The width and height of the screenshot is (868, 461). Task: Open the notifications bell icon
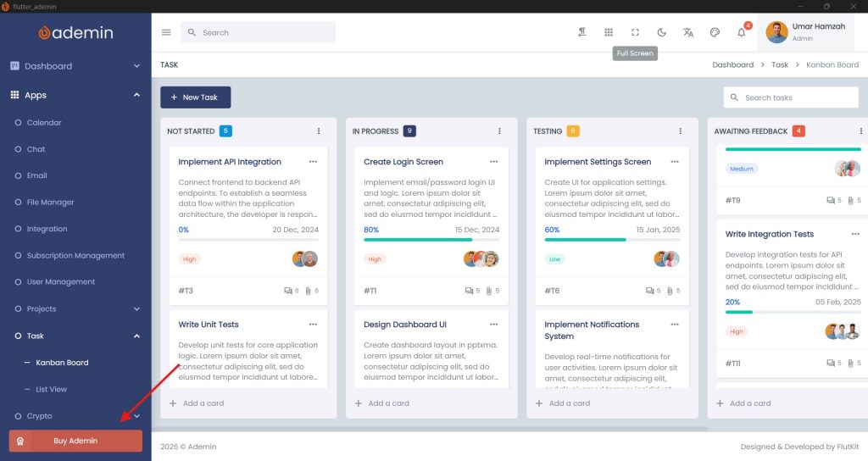point(742,33)
